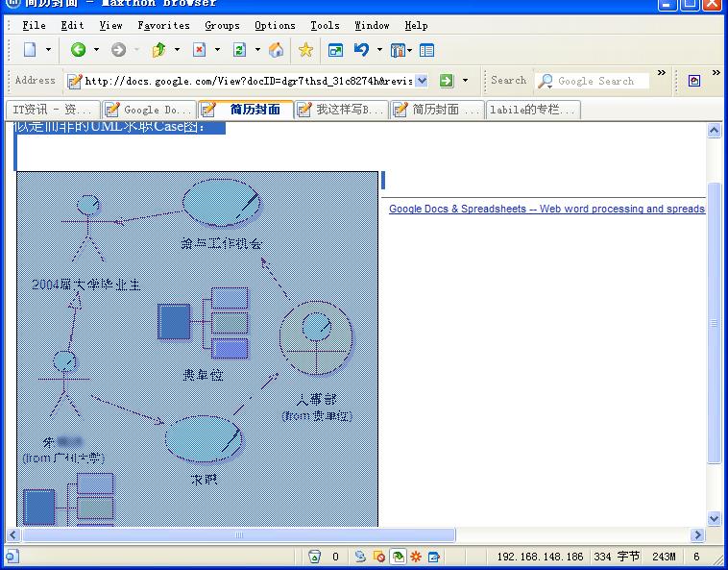Switch to the second 简历封面 tab

(438, 110)
